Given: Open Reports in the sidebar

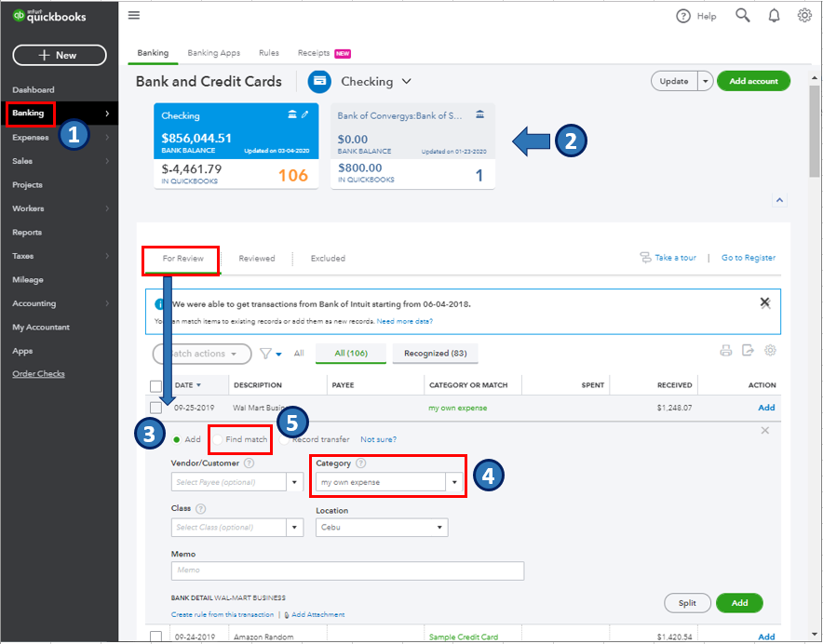Looking at the screenshot, I should (27, 233).
